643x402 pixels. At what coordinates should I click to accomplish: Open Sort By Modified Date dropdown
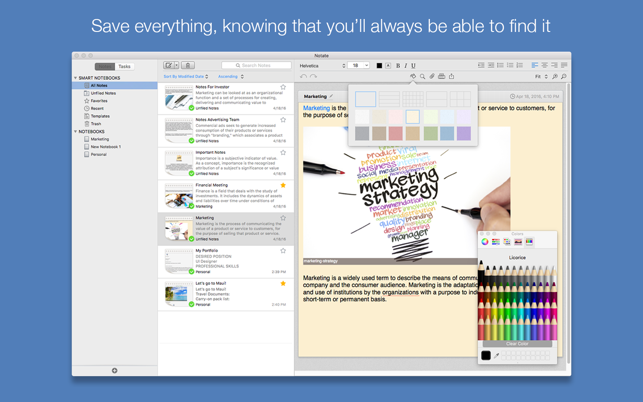click(186, 77)
